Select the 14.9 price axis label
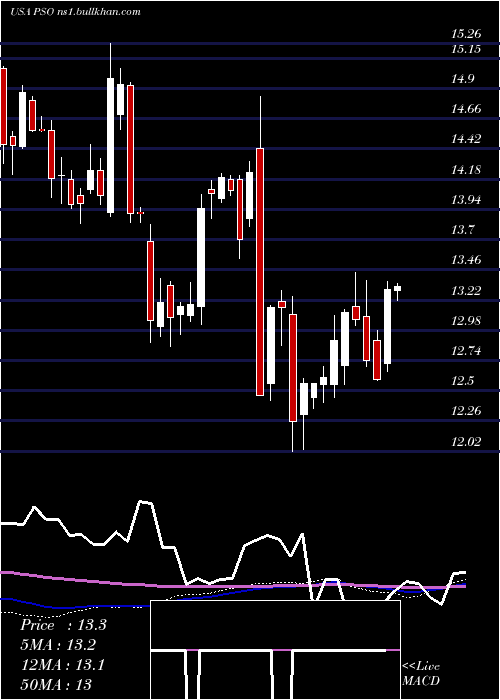 coord(462,79)
